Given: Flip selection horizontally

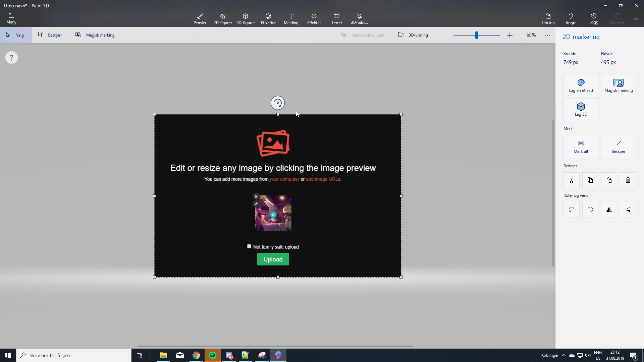Looking at the screenshot, I should point(609,210).
